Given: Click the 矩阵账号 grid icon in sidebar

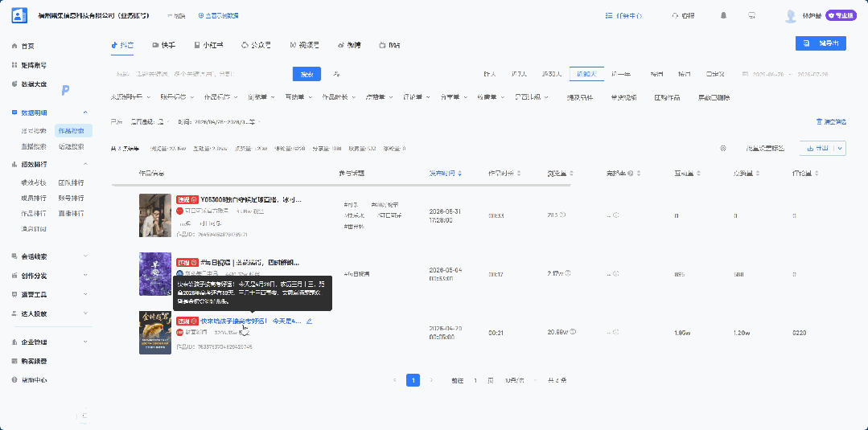Looking at the screenshot, I should tap(14, 65).
